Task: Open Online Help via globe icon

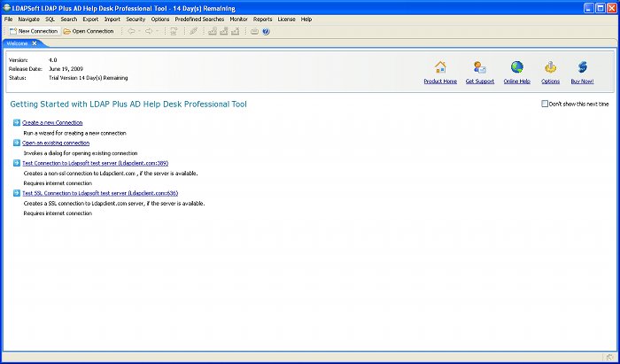Action: (516, 67)
